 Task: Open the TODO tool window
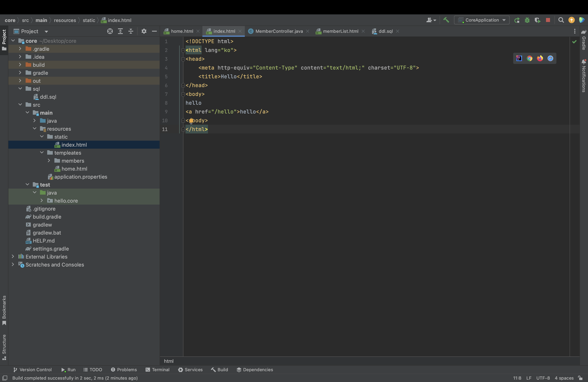[93, 369]
